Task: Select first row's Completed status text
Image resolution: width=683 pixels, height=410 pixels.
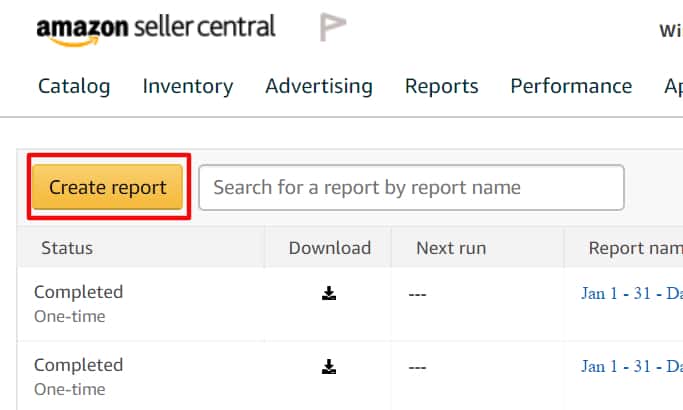Action: (x=78, y=292)
